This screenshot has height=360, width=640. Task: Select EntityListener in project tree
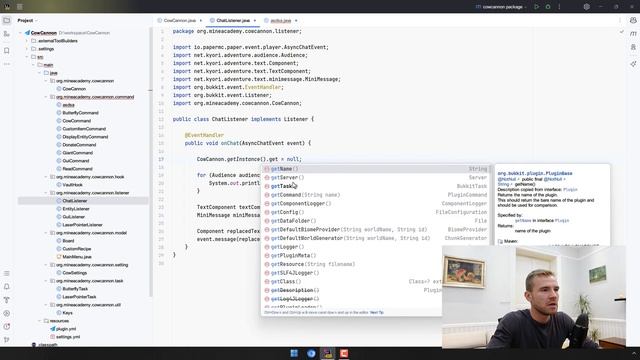click(76, 209)
